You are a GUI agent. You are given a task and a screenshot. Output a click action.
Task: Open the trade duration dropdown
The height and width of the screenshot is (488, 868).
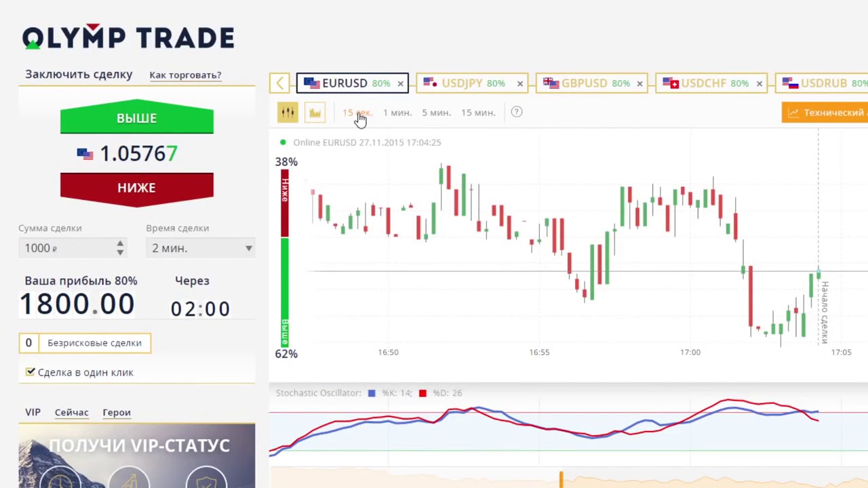click(x=201, y=248)
